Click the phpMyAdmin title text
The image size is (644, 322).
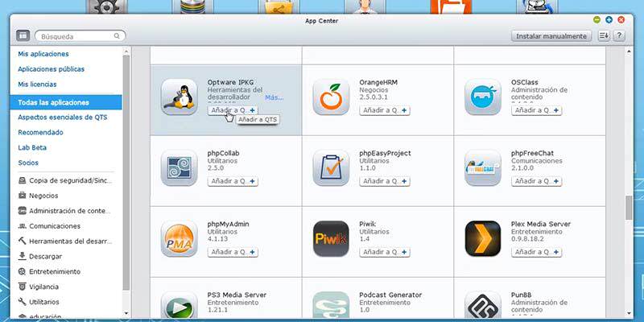click(228, 225)
